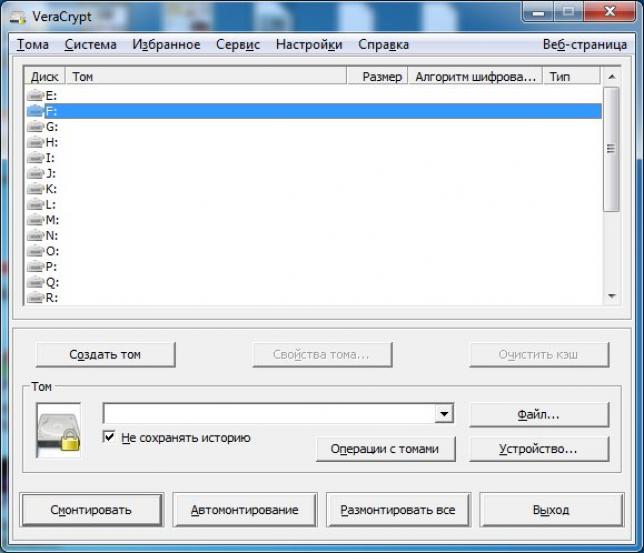Viewport: 644px width, 553px height.
Task: Click the VeraCrypt title bar icon
Action: click(x=18, y=18)
